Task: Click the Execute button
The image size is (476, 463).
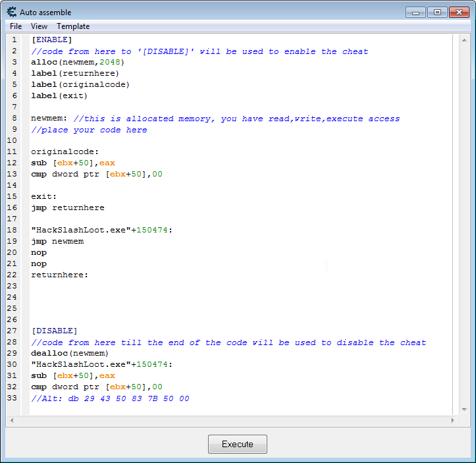Action: point(238,444)
